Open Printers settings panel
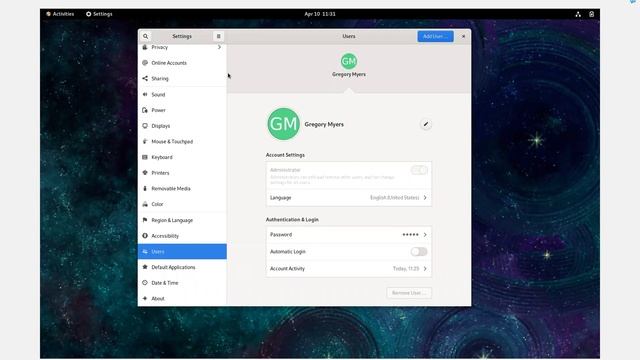This screenshot has height=360, width=640. (x=182, y=173)
